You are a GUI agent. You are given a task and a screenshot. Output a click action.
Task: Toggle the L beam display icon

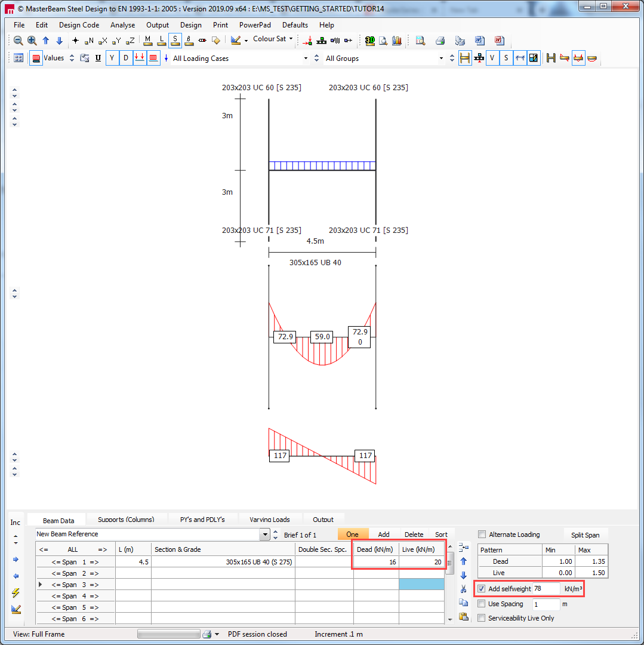coord(162,40)
